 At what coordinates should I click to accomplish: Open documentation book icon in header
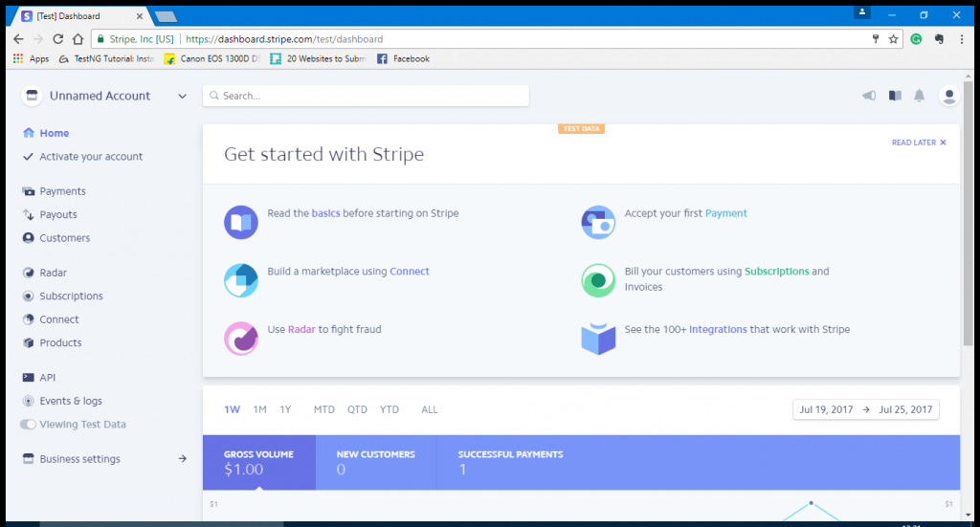[x=895, y=96]
